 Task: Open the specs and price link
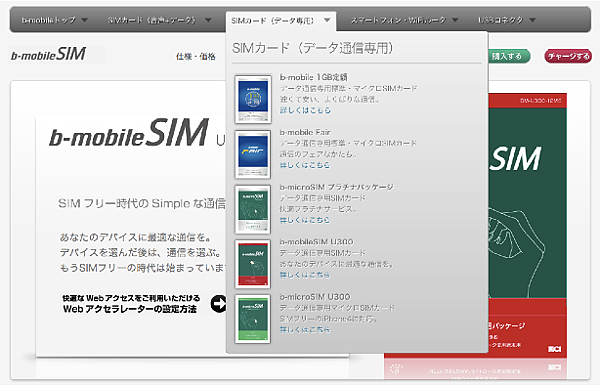click(196, 57)
